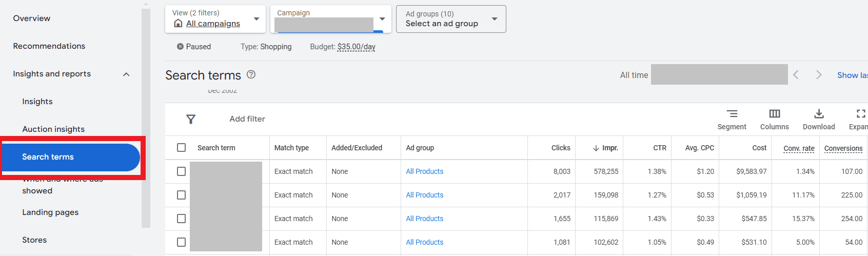The width and height of the screenshot is (868, 256).
Task: Open the Segment tool
Action: [x=732, y=120]
